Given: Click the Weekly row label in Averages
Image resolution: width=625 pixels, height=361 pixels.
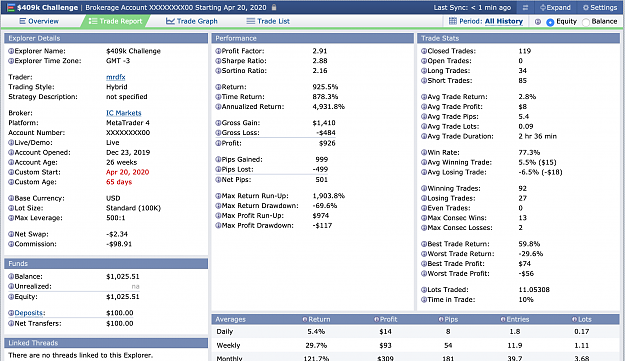Looking at the screenshot, I should pos(228,345).
